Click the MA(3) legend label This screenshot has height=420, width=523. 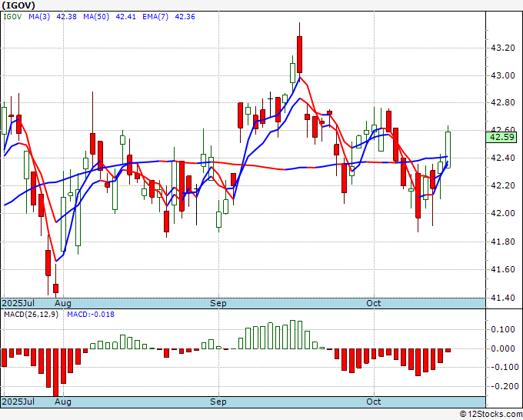pos(39,17)
